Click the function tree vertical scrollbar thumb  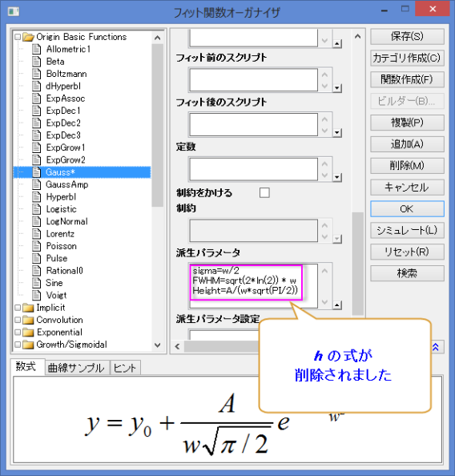158,125
